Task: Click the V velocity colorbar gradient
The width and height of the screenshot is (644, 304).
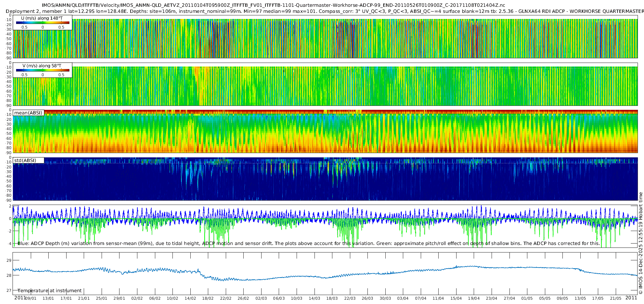Action: [43, 70]
